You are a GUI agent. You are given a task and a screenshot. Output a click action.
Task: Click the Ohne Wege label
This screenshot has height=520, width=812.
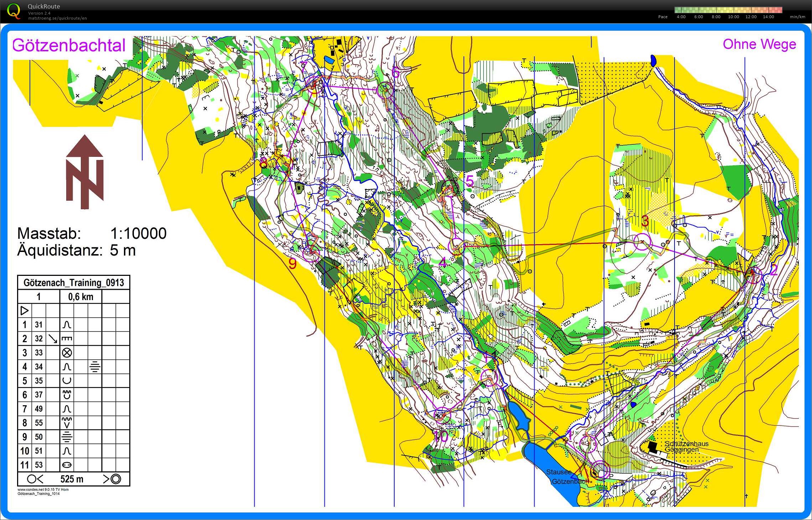759,44
